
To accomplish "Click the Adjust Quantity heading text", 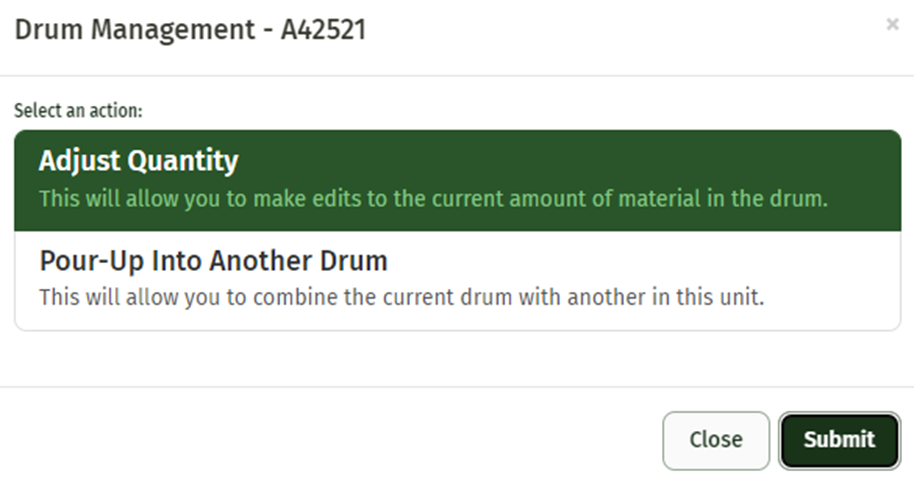I will pyautogui.click(x=139, y=162).
